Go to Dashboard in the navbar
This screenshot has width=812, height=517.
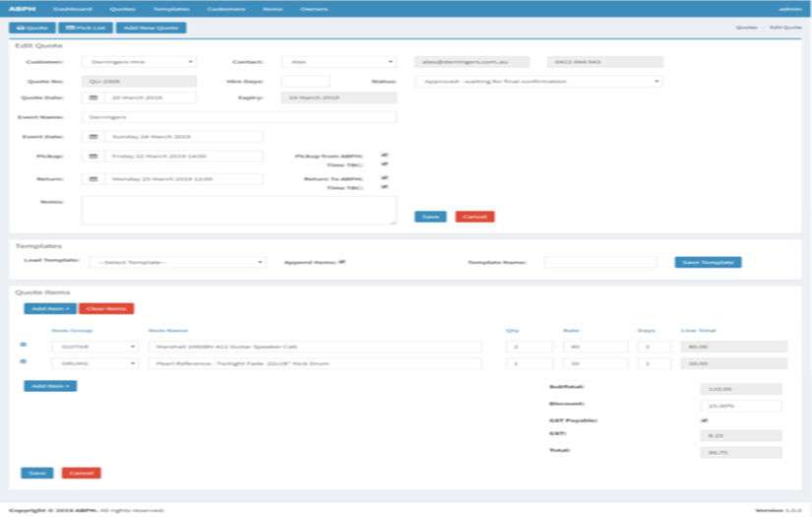point(73,9)
